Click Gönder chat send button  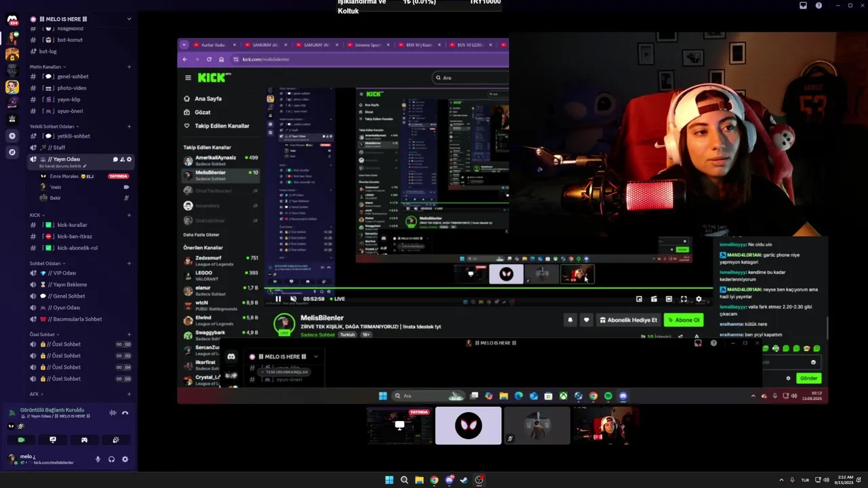pyautogui.click(x=809, y=378)
